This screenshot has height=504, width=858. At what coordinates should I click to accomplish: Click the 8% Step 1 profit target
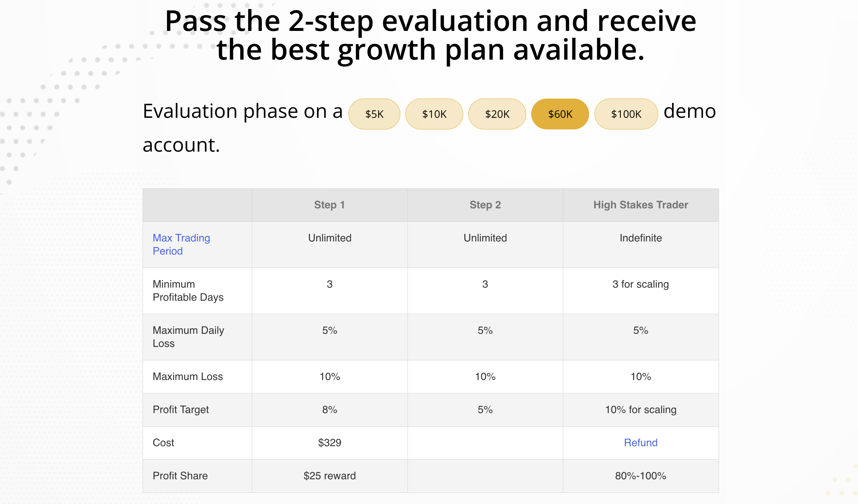330,410
